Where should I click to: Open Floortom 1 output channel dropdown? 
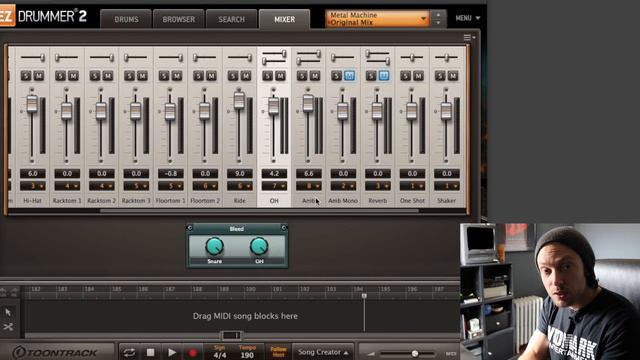click(x=171, y=186)
